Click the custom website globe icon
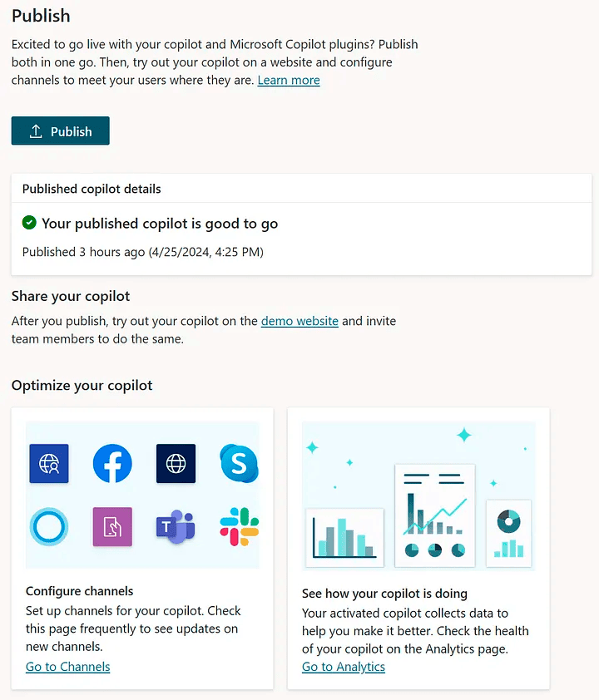The image size is (599, 700). pyautogui.click(x=176, y=463)
